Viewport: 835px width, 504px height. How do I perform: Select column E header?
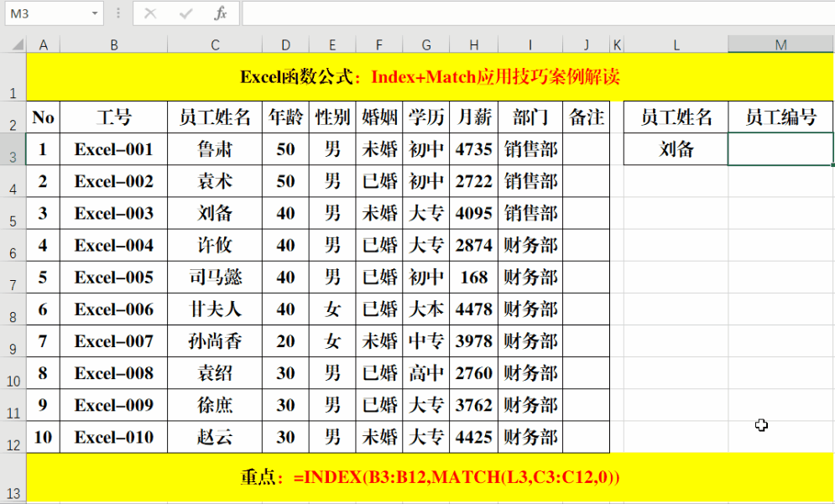coord(332,44)
